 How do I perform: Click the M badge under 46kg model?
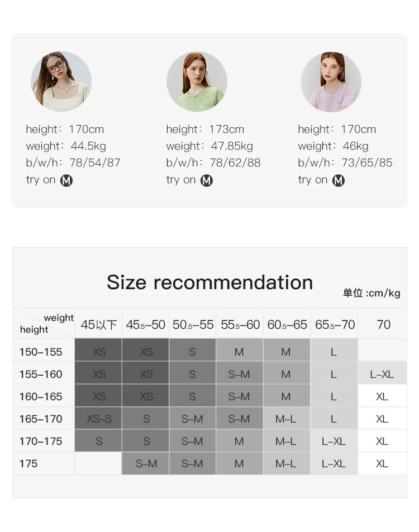click(338, 180)
